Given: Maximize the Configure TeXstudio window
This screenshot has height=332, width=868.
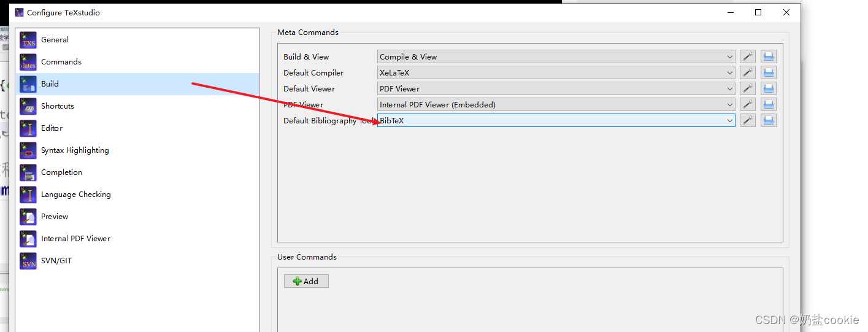Looking at the screenshot, I should coord(758,12).
